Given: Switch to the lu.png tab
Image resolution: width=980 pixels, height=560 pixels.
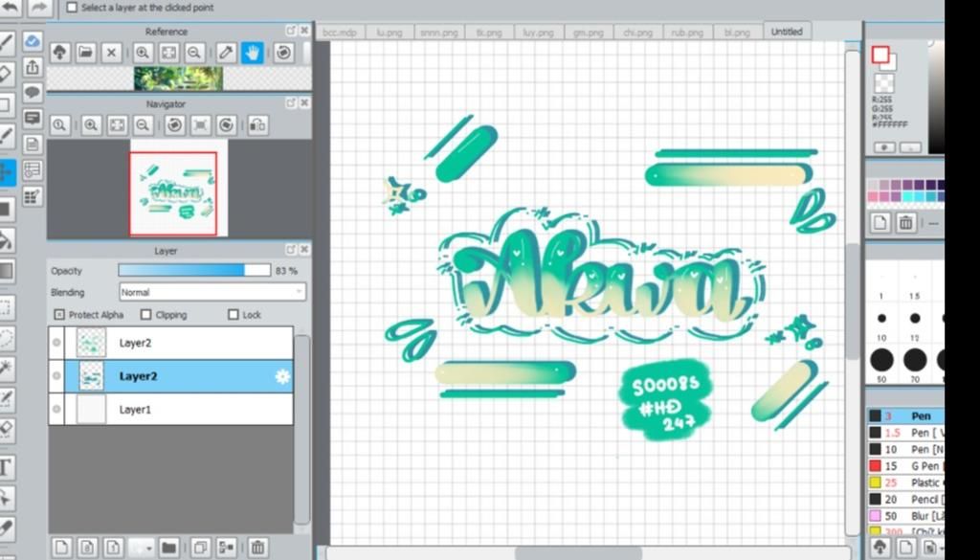Looking at the screenshot, I should click(390, 33).
